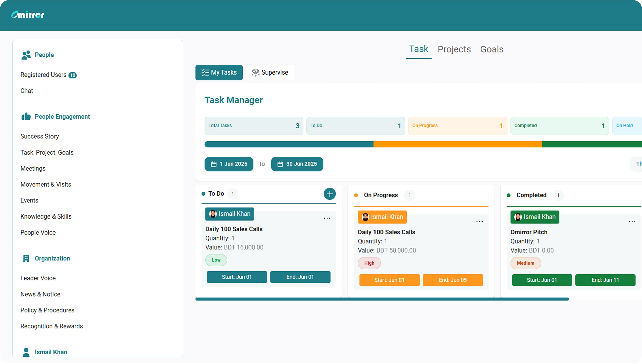
Task: Open Registered Users in sidebar
Action: click(43, 75)
